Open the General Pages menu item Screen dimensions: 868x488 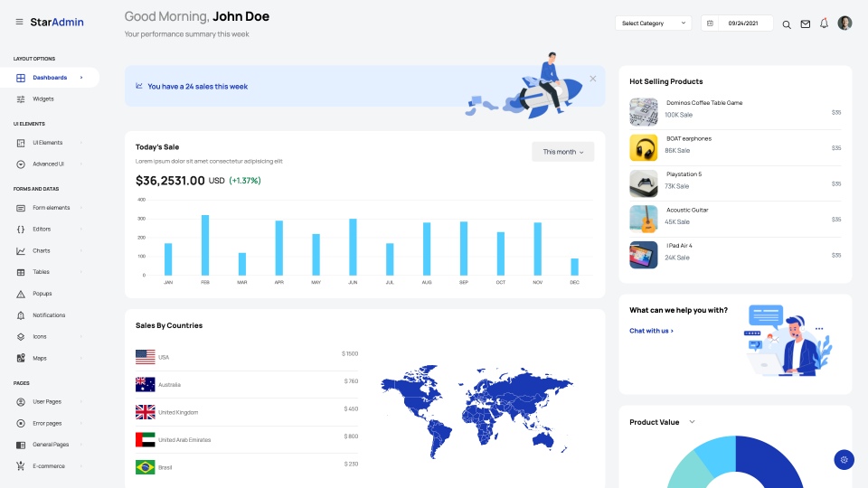click(x=50, y=445)
